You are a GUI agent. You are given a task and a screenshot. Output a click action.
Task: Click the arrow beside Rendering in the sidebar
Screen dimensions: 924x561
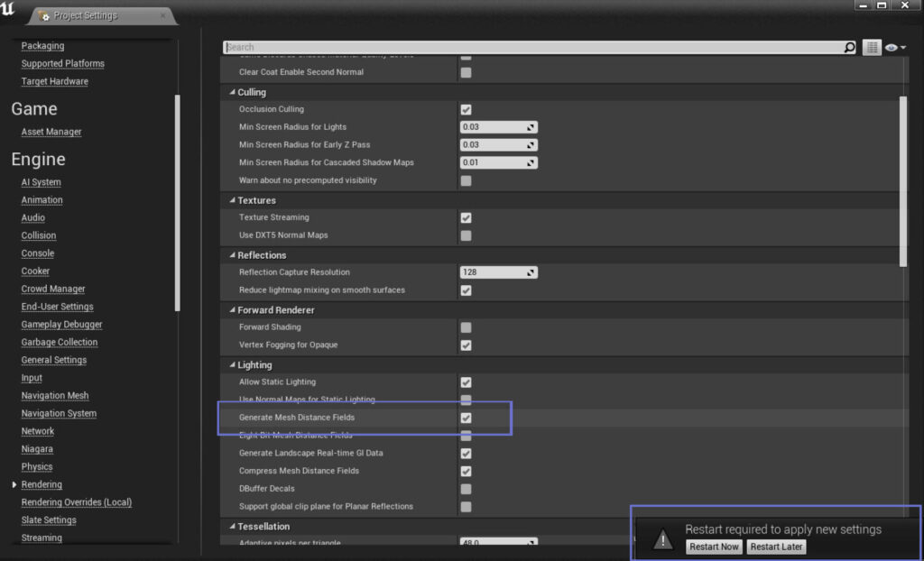tap(14, 484)
